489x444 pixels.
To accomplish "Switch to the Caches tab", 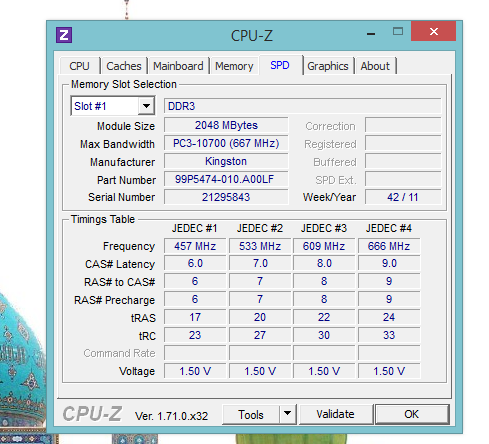I will click(x=124, y=66).
